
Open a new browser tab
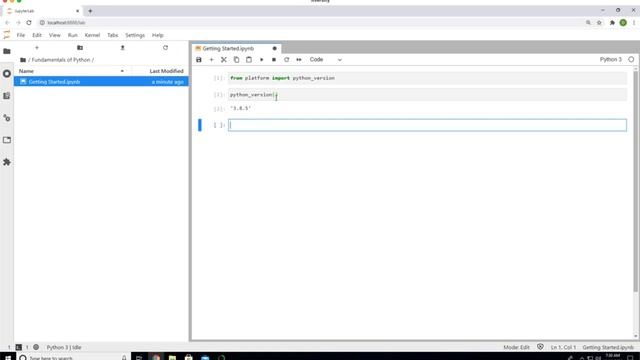(90, 11)
